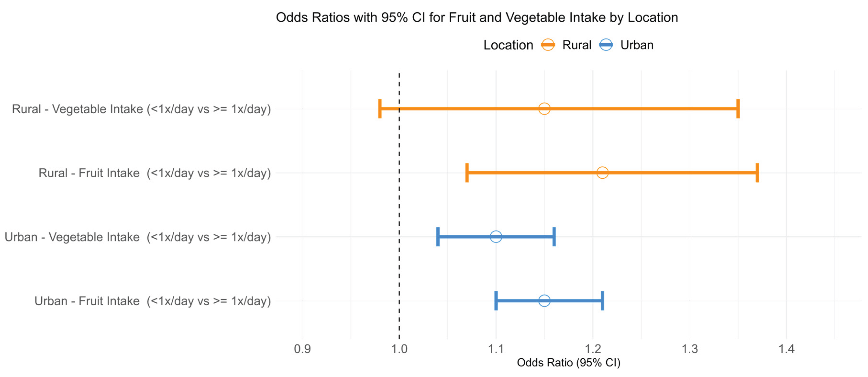Image resolution: width=868 pixels, height=377 pixels.
Task: Select the chart title text
Action: tap(477, 17)
